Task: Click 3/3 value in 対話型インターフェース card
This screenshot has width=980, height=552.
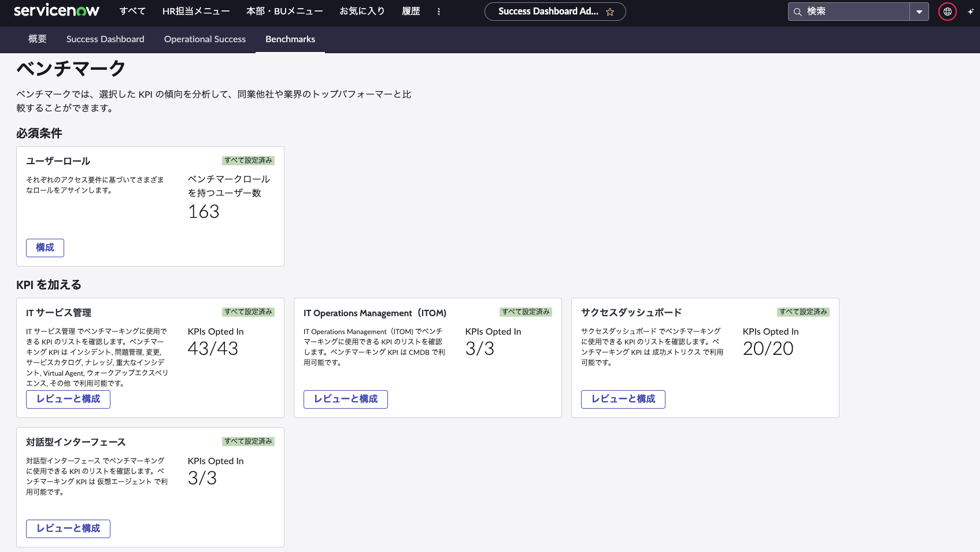Action: (x=202, y=478)
